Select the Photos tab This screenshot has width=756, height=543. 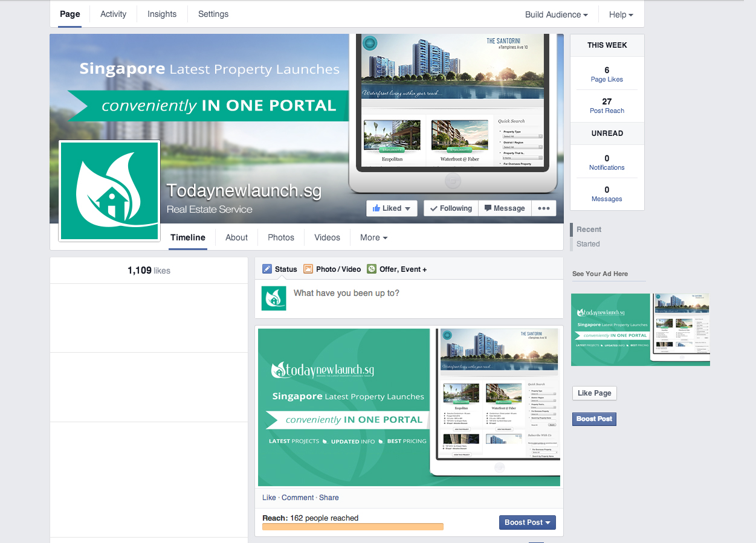tap(281, 237)
